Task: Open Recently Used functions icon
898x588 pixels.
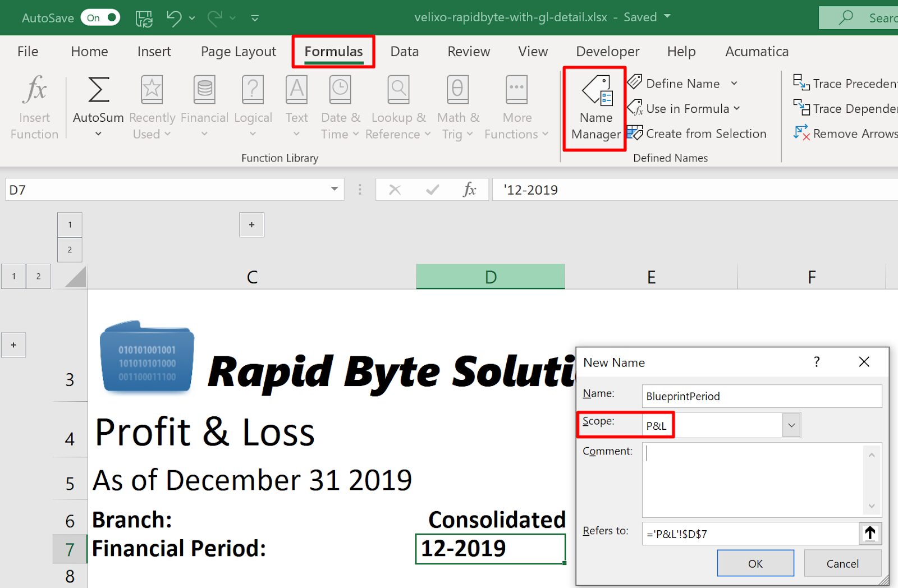Action: pos(152,89)
